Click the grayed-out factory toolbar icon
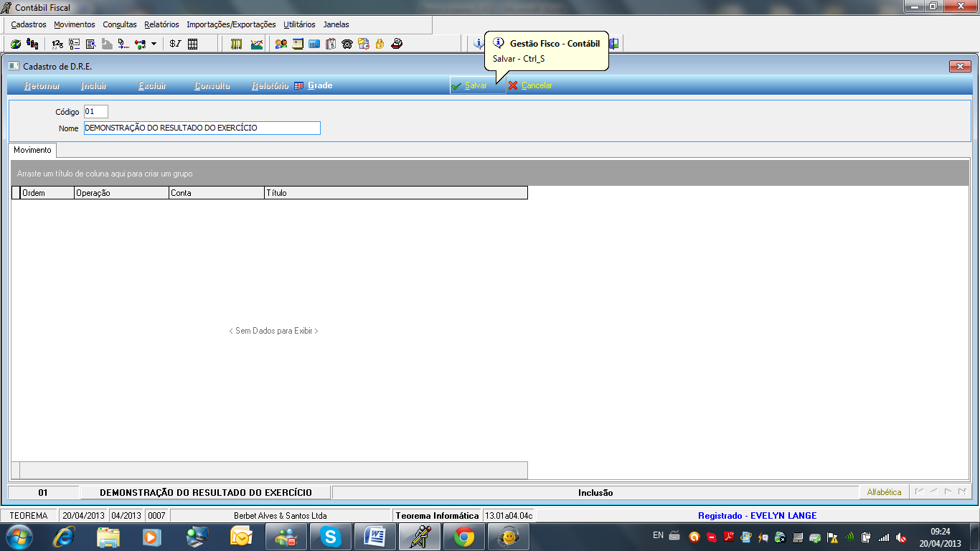 pos(106,44)
